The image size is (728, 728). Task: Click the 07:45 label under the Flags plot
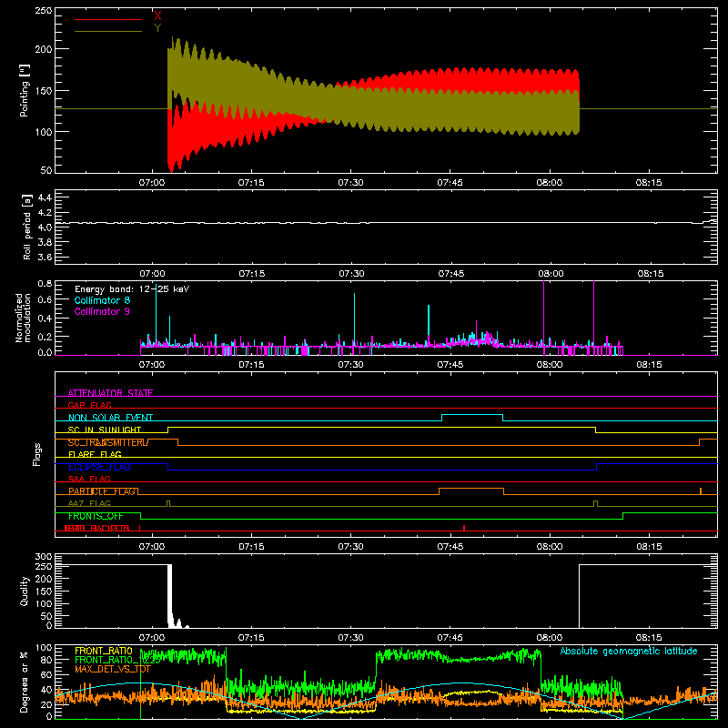[x=450, y=547]
